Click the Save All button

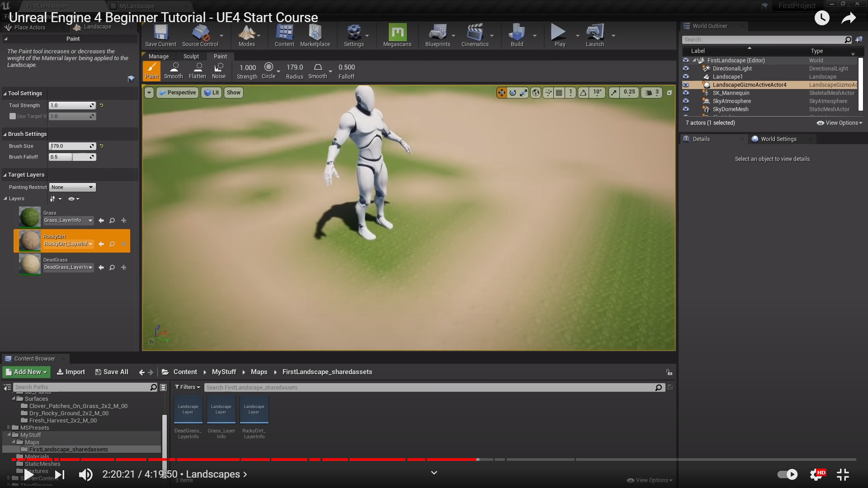112,372
